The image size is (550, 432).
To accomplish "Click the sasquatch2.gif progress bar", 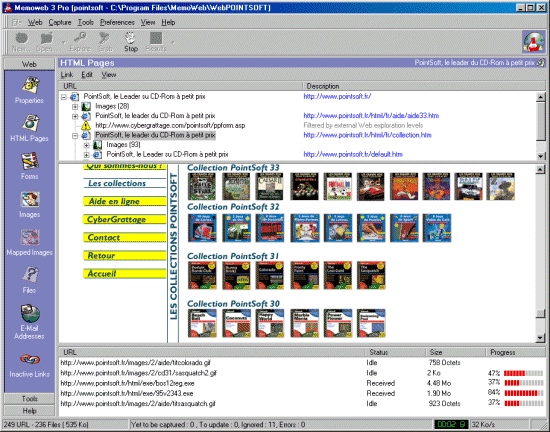I will coord(523,373).
